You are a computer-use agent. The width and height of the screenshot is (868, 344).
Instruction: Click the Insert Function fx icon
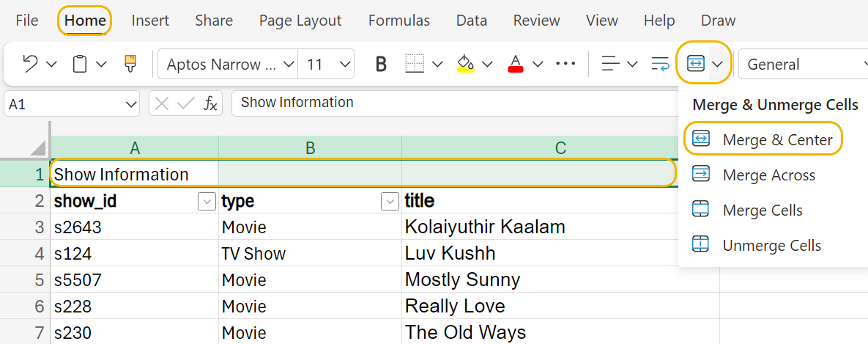click(x=210, y=103)
